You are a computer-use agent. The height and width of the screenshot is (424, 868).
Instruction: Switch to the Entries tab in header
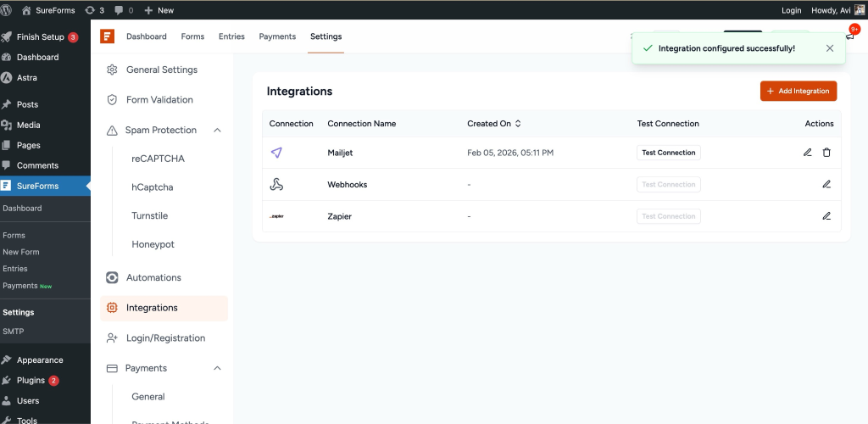[x=231, y=36]
